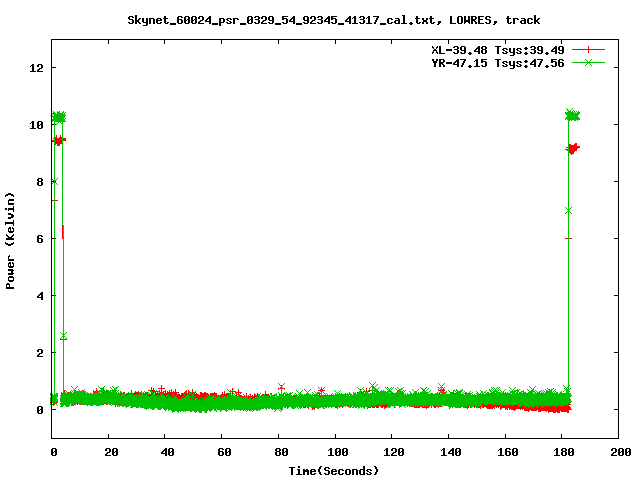
Task: Click the x-axis tick label 180
Action: click(x=564, y=452)
